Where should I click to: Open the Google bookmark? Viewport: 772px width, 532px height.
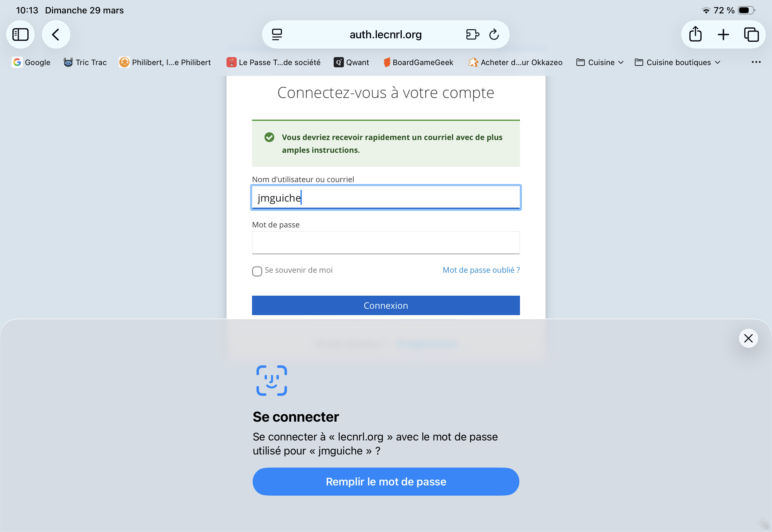tap(31, 62)
